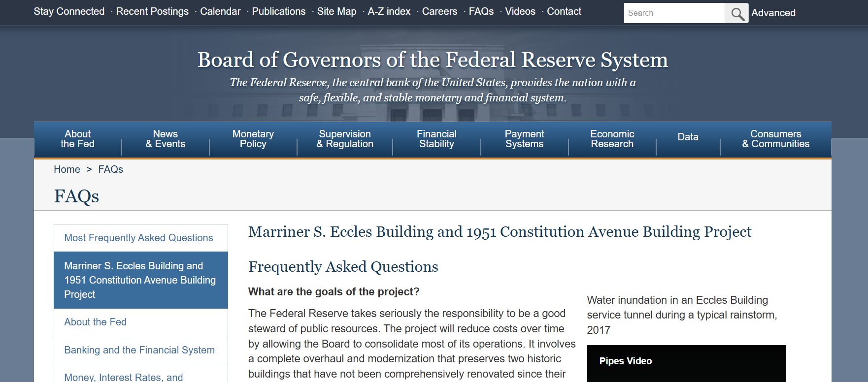868x382 pixels.
Task: Open the A-Z index link
Action: coord(389,11)
